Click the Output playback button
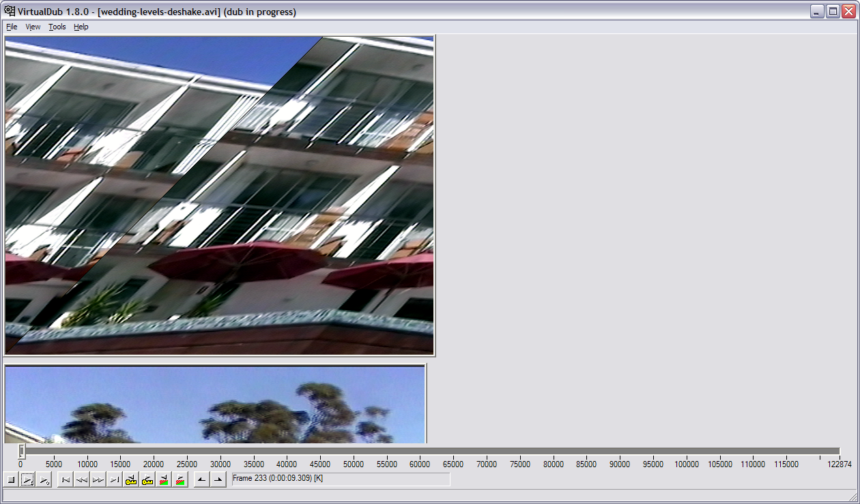Image resolution: width=860 pixels, height=504 pixels. coord(44,480)
